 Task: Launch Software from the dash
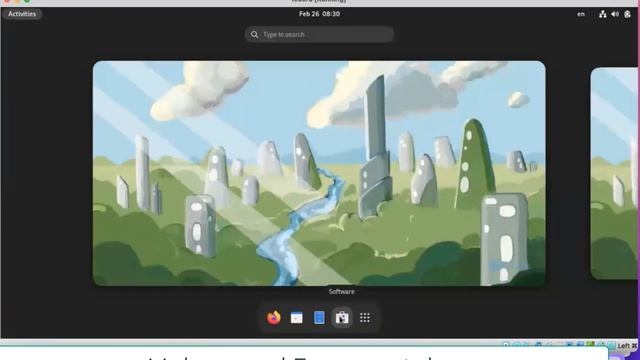click(342, 318)
